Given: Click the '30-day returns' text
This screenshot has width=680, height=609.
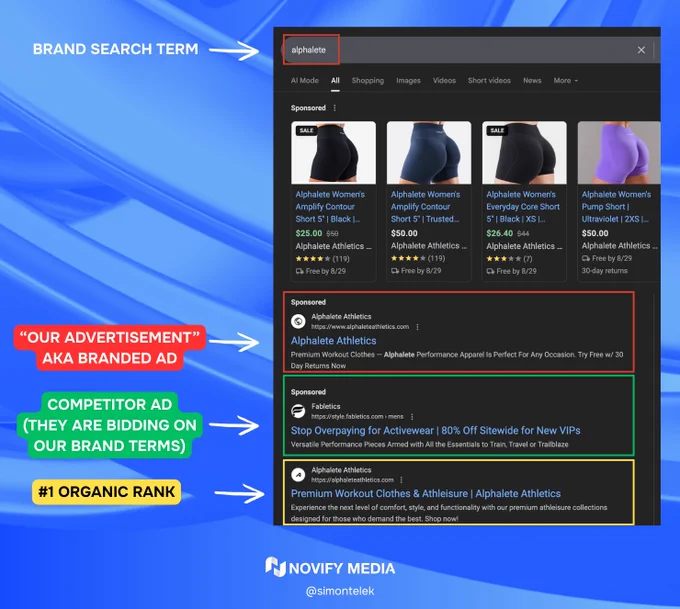Looking at the screenshot, I should pyautogui.click(x=605, y=271).
